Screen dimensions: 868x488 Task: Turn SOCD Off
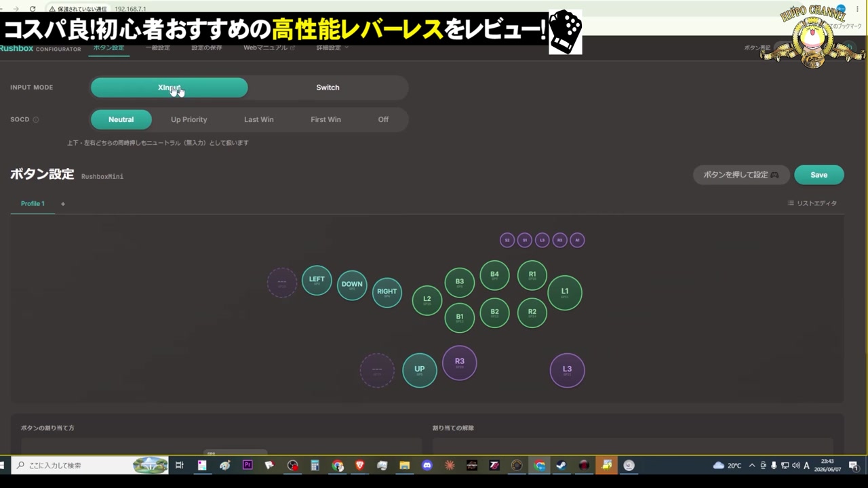point(383,119)
